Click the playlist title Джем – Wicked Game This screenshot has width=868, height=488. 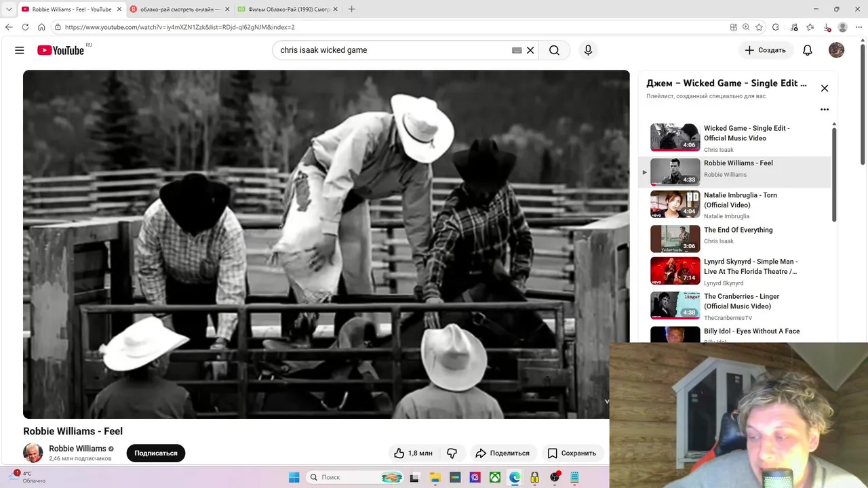pyautogui.click(x=726, y=83)
